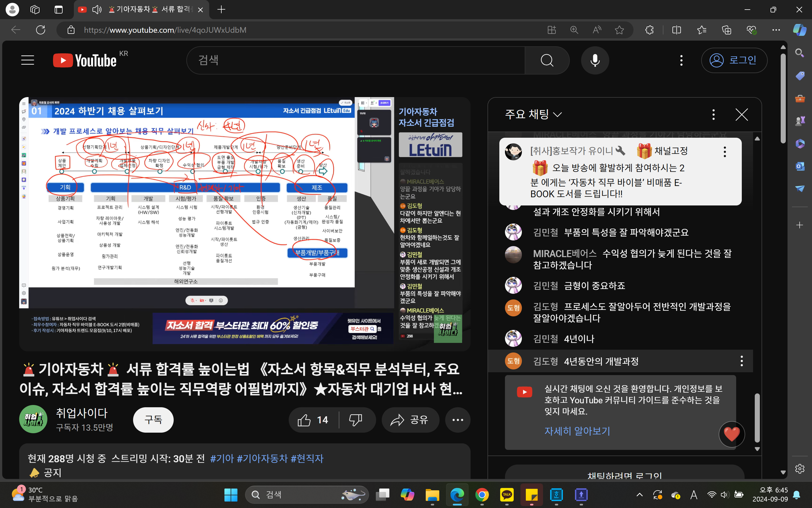The width and height of the screenshot is (812, 508).
Task: Open Edge settings and more menu
Action: (776, 30)
